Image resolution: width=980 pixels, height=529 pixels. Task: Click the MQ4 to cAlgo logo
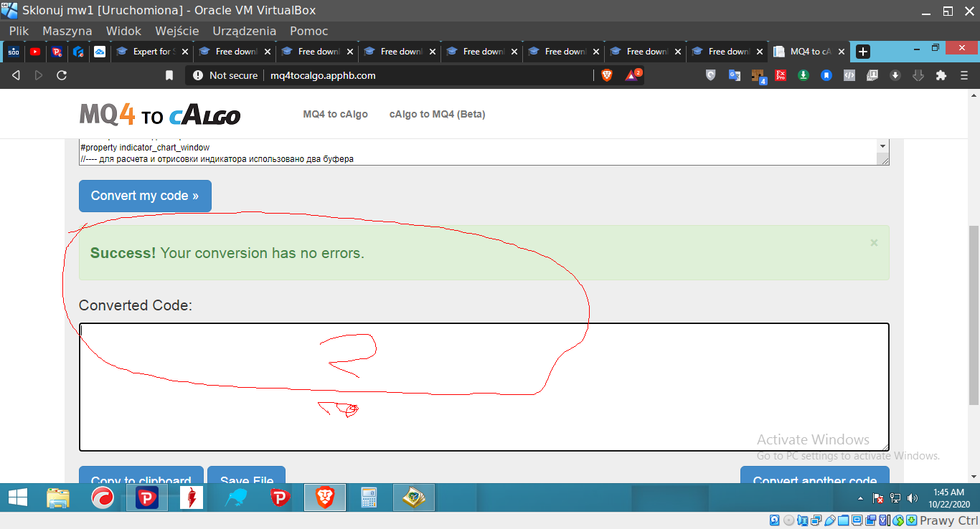click(x=159, y=115)
